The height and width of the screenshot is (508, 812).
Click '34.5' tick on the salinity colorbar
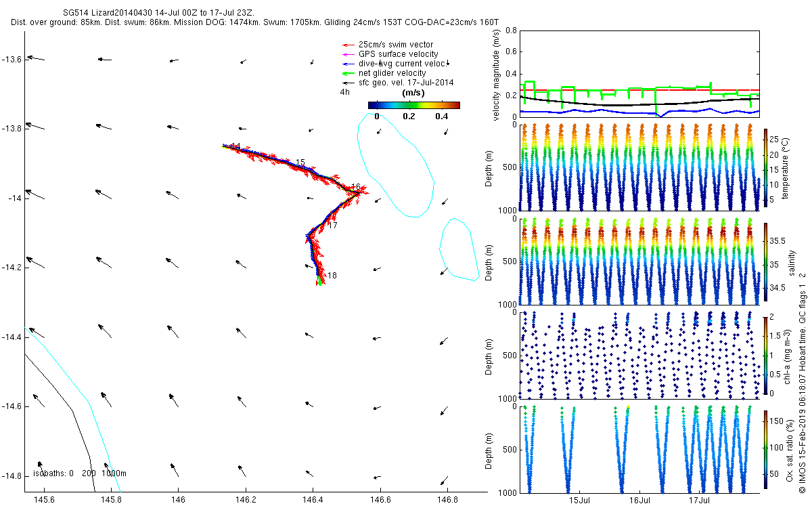[779, 289]
